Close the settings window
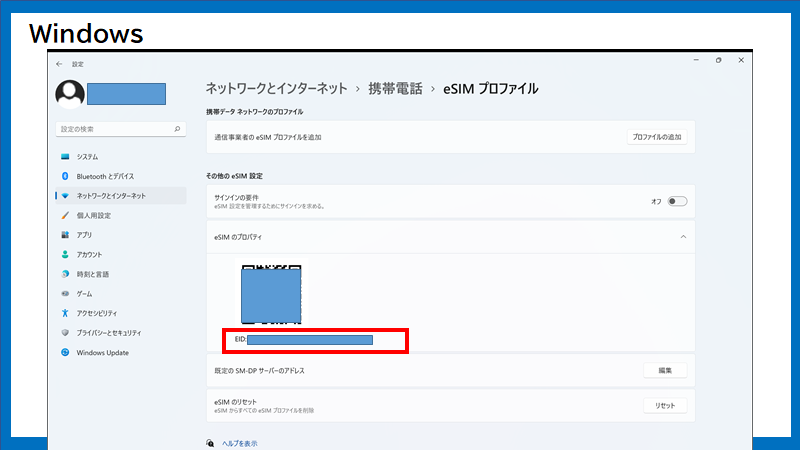 [741, 60]
